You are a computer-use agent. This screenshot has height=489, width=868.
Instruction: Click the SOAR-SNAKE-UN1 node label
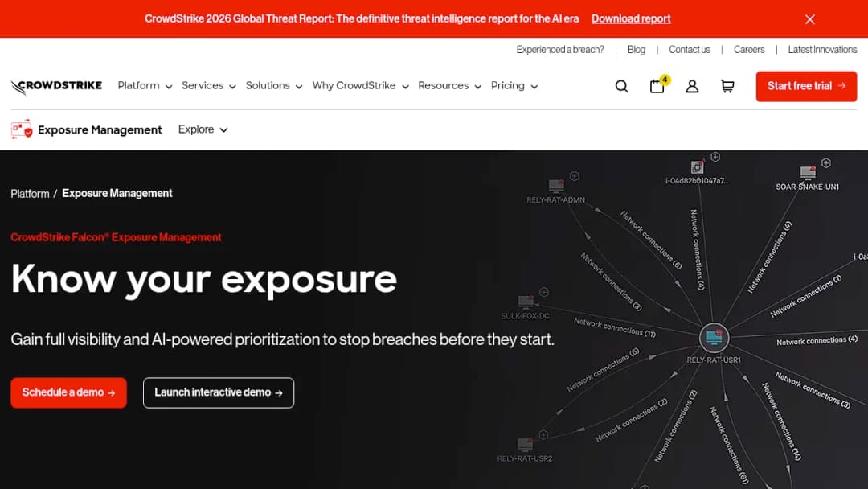807,187
